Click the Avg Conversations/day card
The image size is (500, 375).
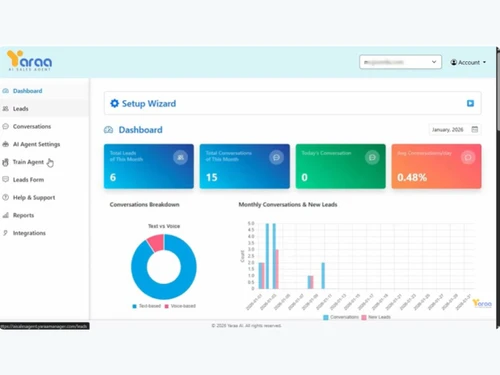click(436, 166)
